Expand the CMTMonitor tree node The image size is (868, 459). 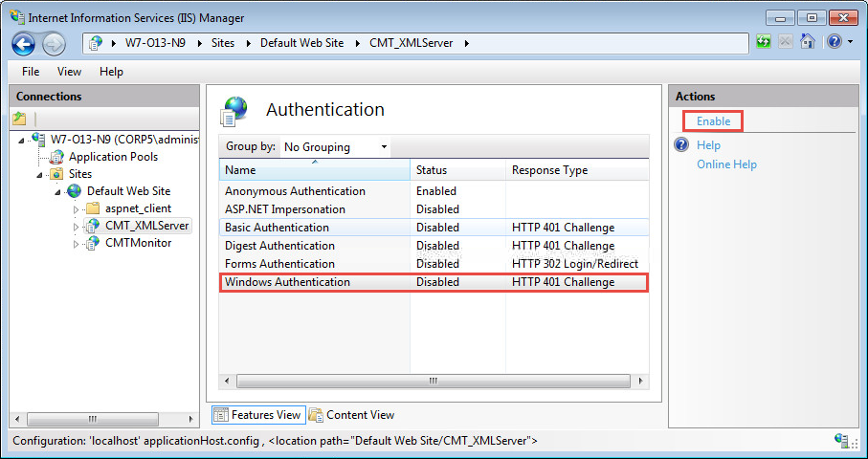pyautogui.click(x=77, y=244)
